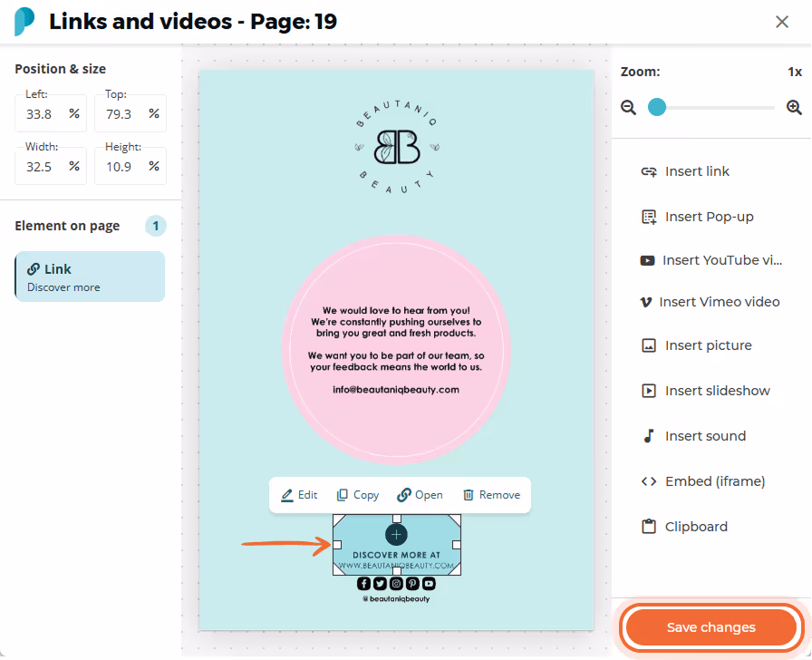Click the YouTube icon on page
This screenshot has height=660, width=812.
429,584
